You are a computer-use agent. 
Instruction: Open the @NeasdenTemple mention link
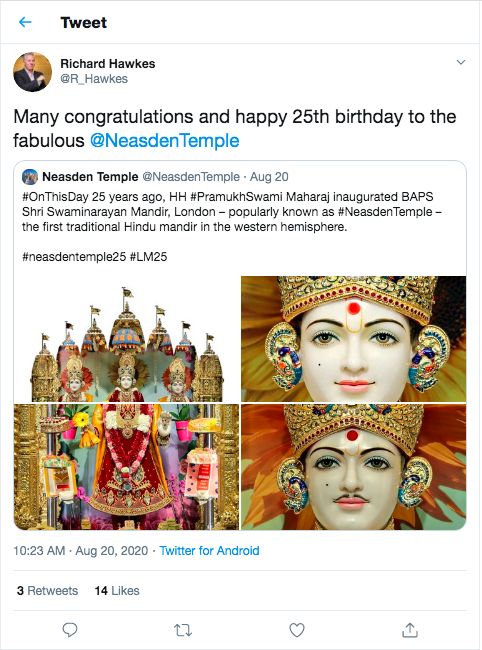coord(165,141)
